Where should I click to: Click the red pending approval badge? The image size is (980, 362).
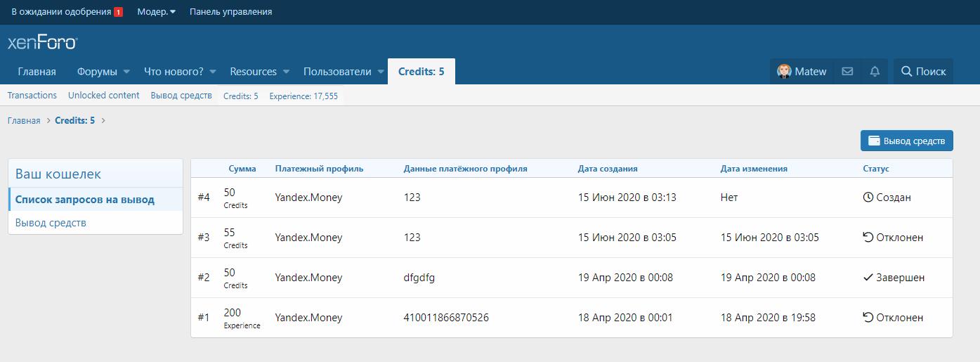point(118,12)
